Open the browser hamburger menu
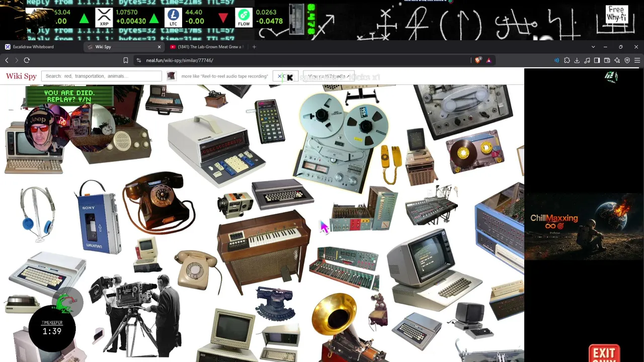Viewport: 644px width, 362px height. (x=637, y=60)
